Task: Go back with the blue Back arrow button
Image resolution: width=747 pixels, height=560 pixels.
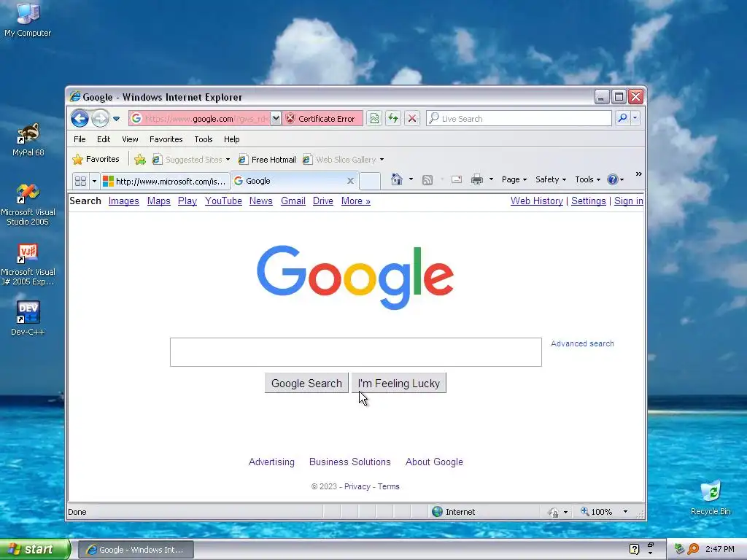Action: point(80,118)
